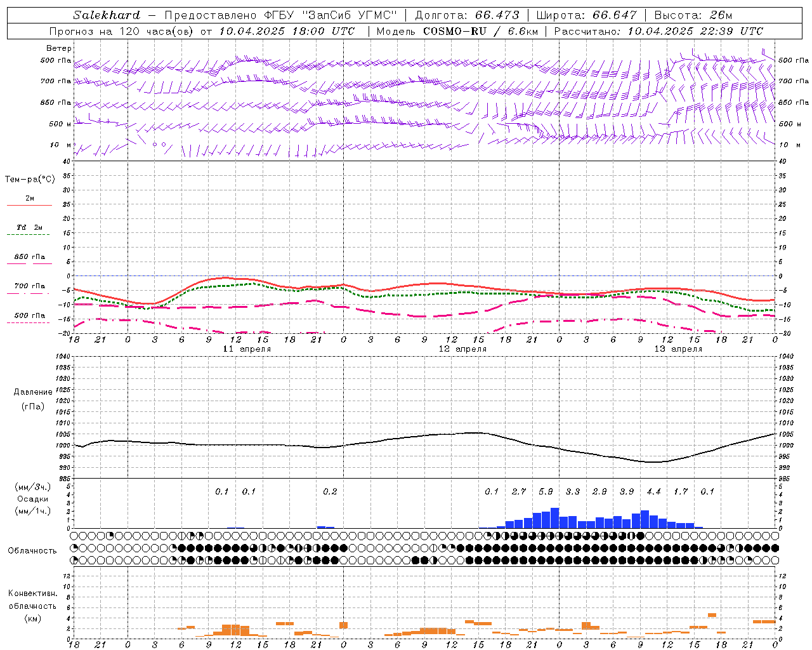Image resolution: width=812 pixels, height=650 pixels.
Task: Click the "11 апреля" date label
Action: (x=247, y=349)
